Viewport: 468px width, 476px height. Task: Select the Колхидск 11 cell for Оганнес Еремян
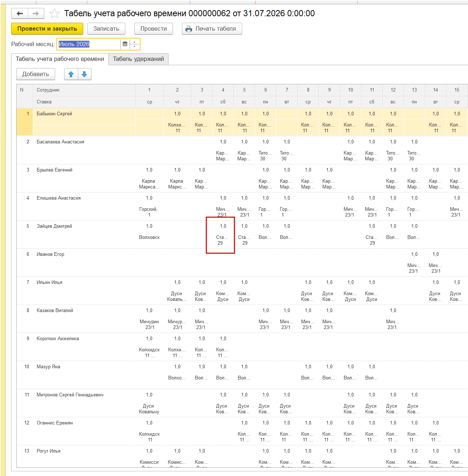tap(149, 437)
